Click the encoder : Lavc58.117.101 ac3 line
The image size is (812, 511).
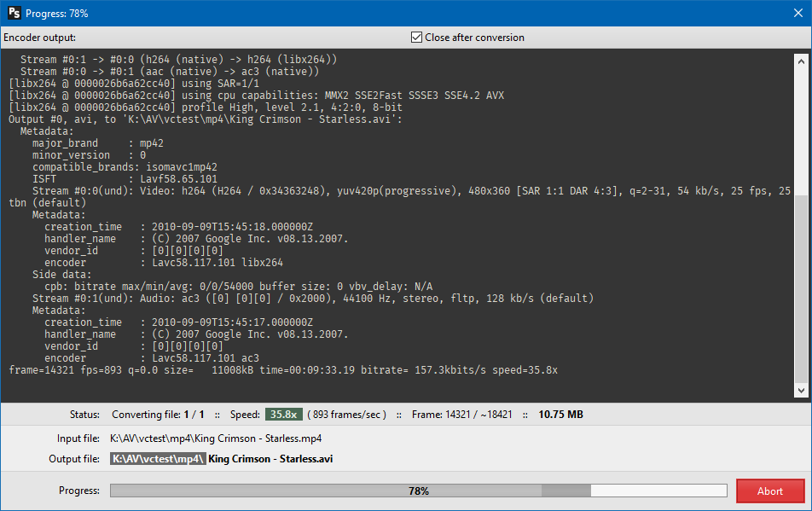(x=152, y=357)
